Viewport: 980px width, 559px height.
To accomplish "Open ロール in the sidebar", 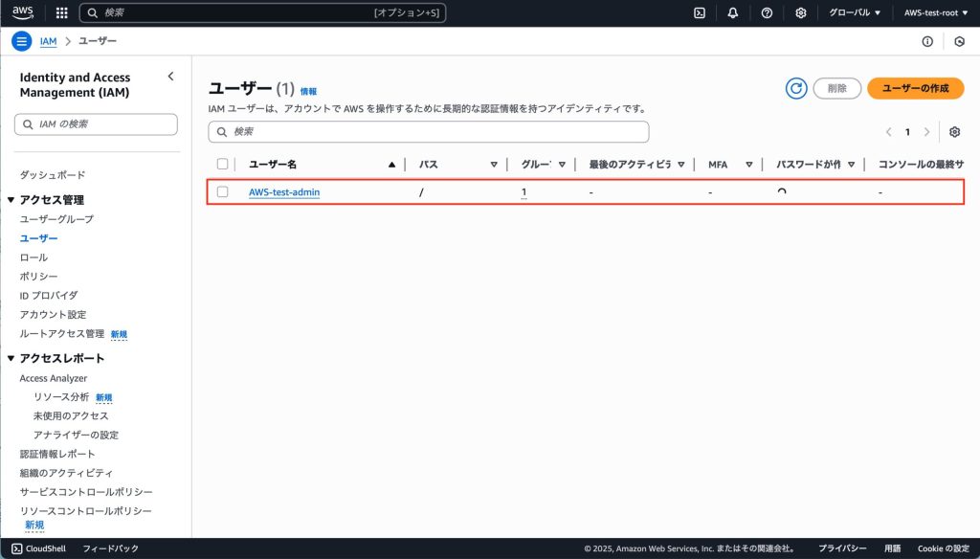I will coord(33,257).
